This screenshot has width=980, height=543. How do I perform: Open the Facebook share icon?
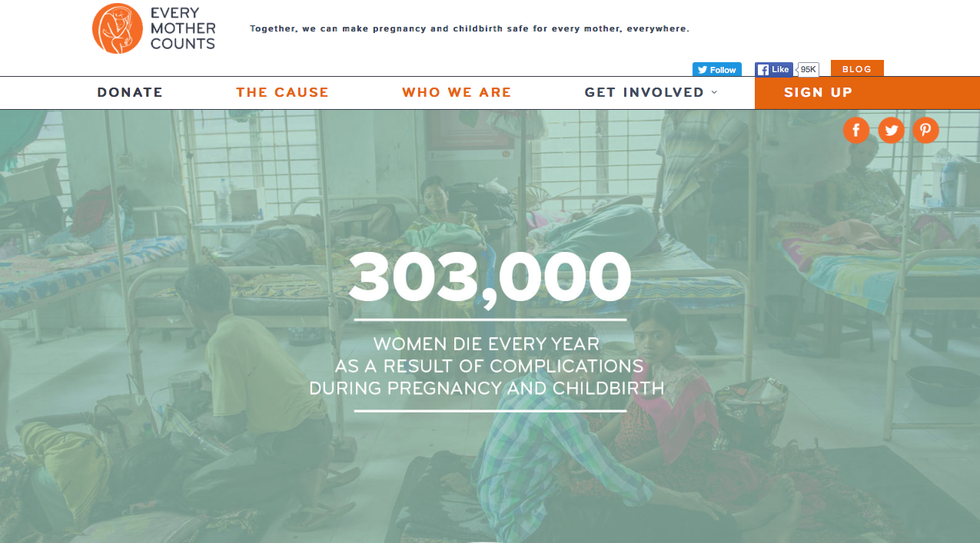856,130
